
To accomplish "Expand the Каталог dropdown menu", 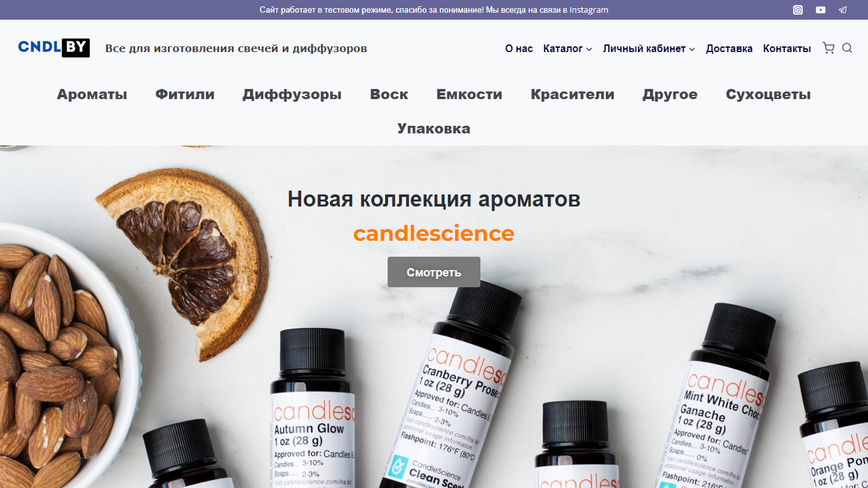I will pos(567,48).
